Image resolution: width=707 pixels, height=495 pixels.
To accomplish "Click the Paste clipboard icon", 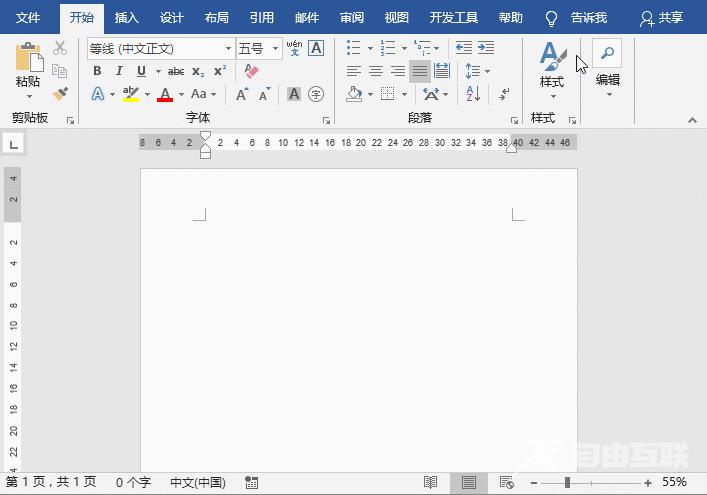I will point(29,57).
